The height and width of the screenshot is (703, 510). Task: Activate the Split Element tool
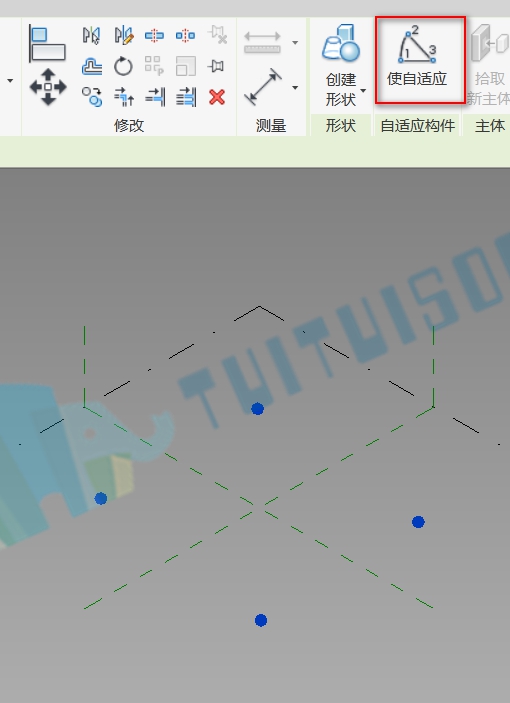[x=154, y=35]
